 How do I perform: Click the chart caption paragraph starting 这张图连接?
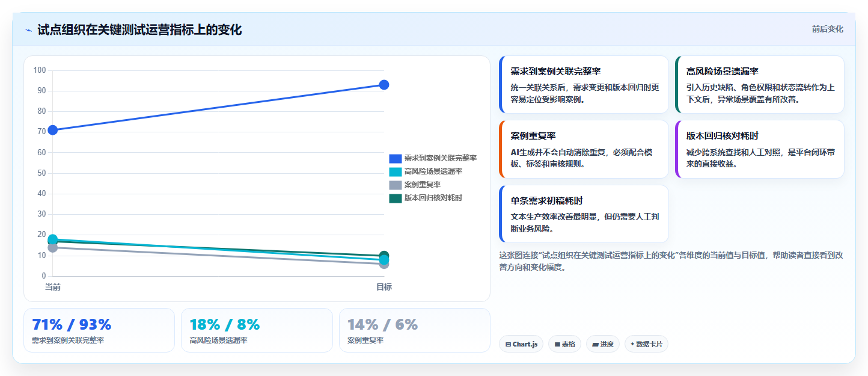click(x=671, y=261)
